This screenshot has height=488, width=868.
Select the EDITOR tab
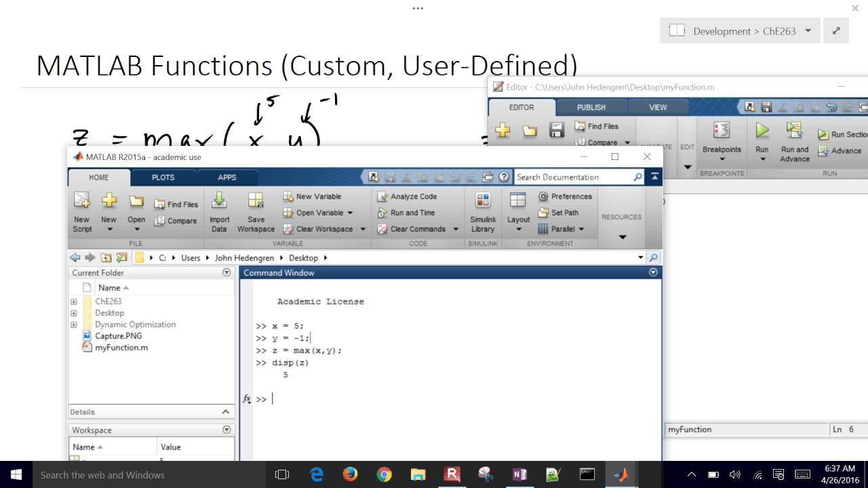[522, 107]
